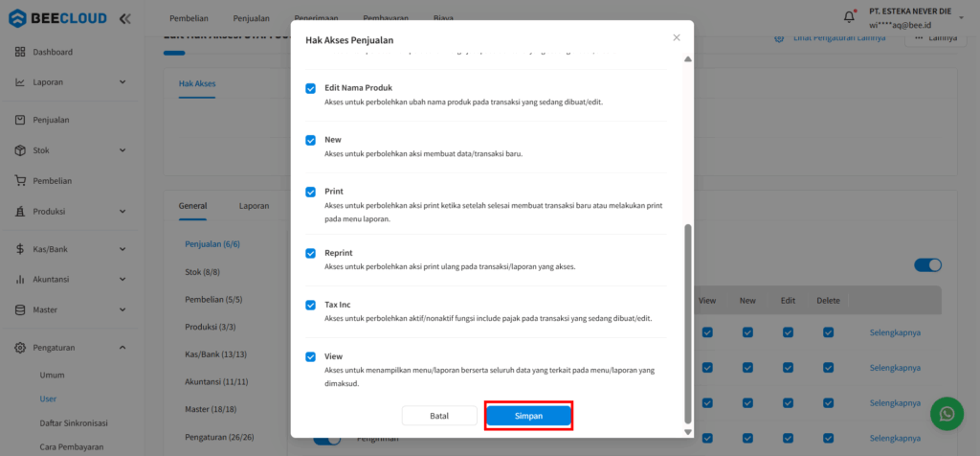
Task: Click the WhatsApp chat floating icon
Action: pyautogui.click(x=947, y=414)
